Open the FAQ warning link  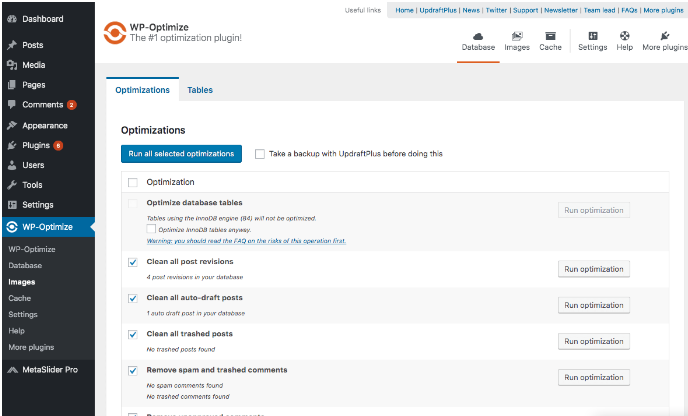[x=246, y=241]
